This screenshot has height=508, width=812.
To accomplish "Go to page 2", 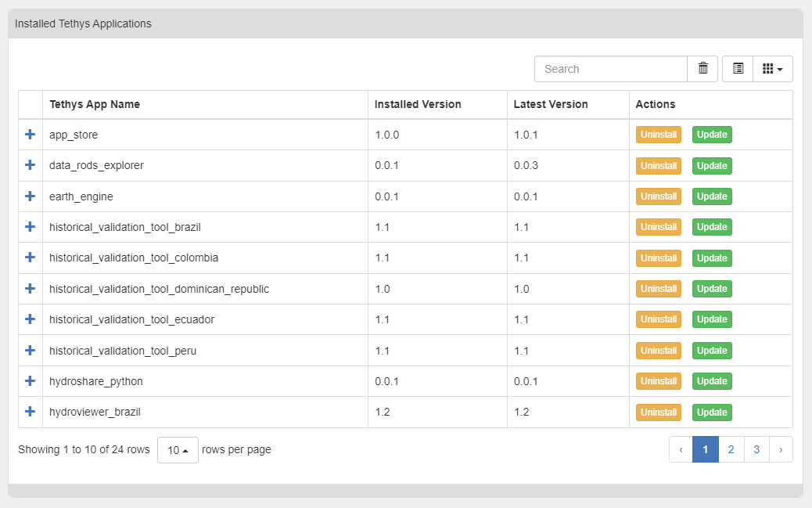I will [x=731, y=449].
